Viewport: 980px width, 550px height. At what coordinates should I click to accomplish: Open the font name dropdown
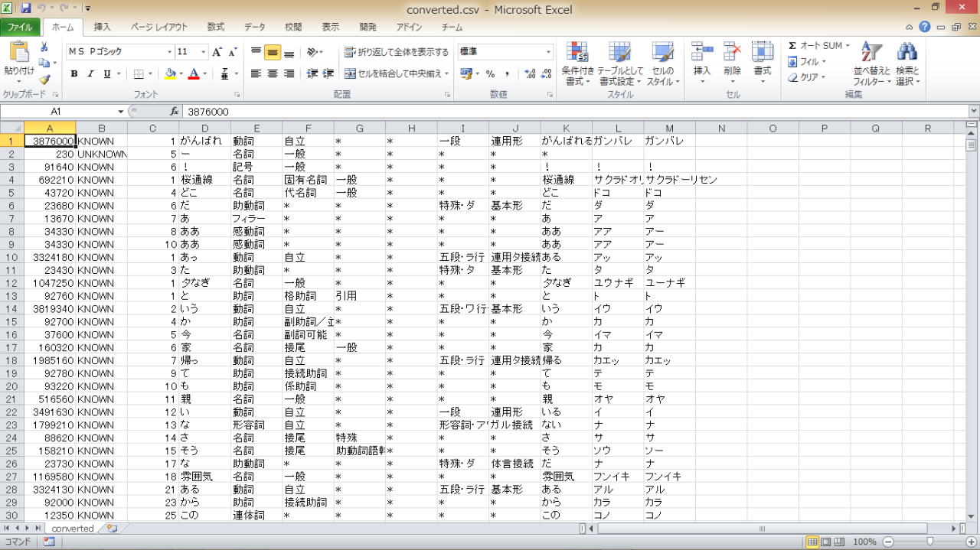pyautogui.click(x=169, y=52)
